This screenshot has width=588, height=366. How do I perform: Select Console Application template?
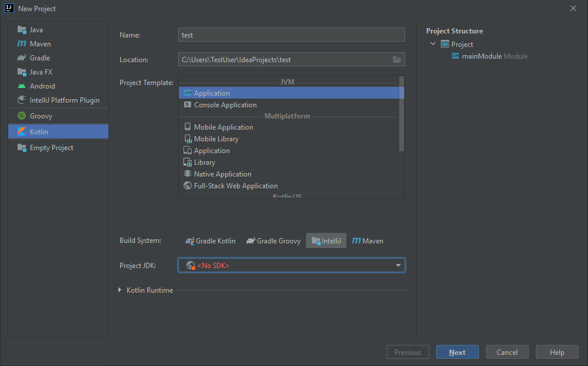(225, 105)
